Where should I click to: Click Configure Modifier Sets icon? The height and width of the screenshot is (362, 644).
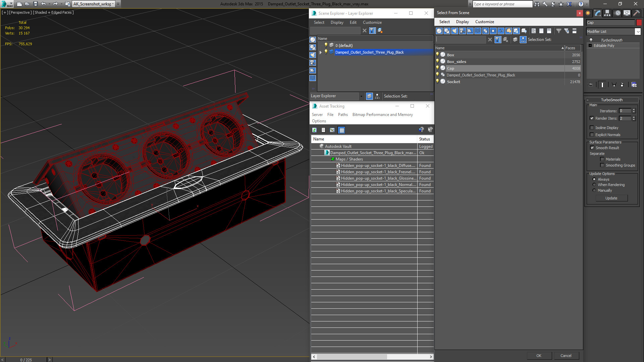[634, 85]
